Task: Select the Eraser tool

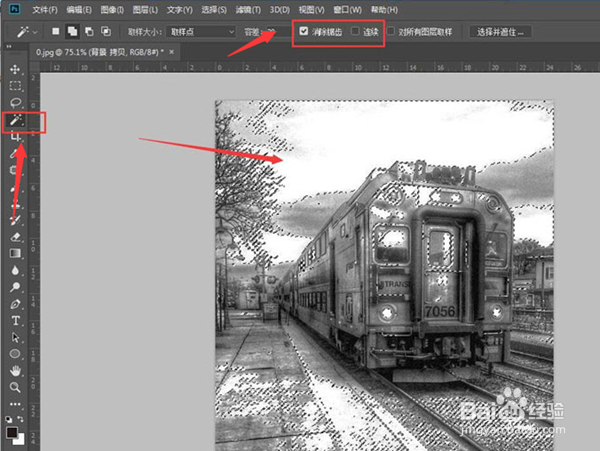Action: tap(15, 237)
